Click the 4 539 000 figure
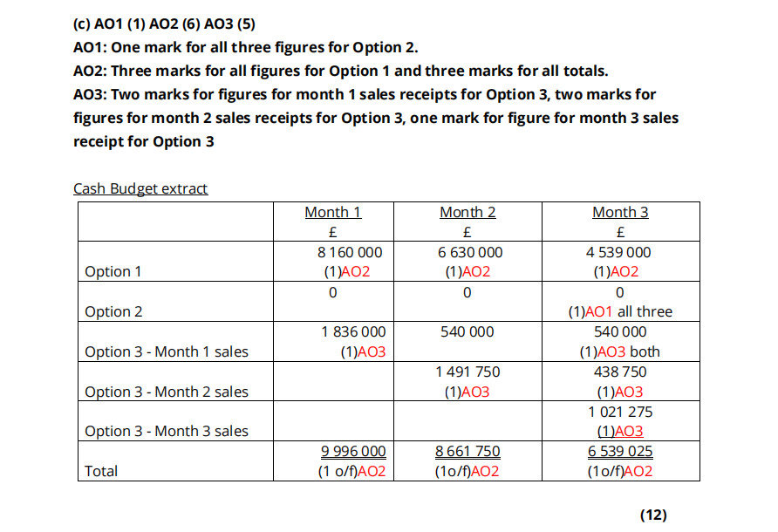 click(x=620, y=252)
